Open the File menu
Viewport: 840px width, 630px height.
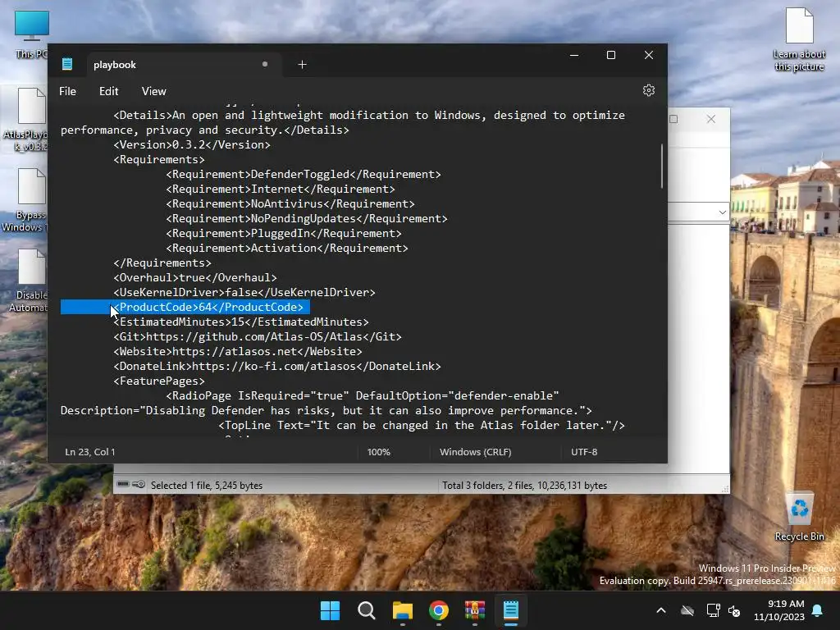point(67,91)
